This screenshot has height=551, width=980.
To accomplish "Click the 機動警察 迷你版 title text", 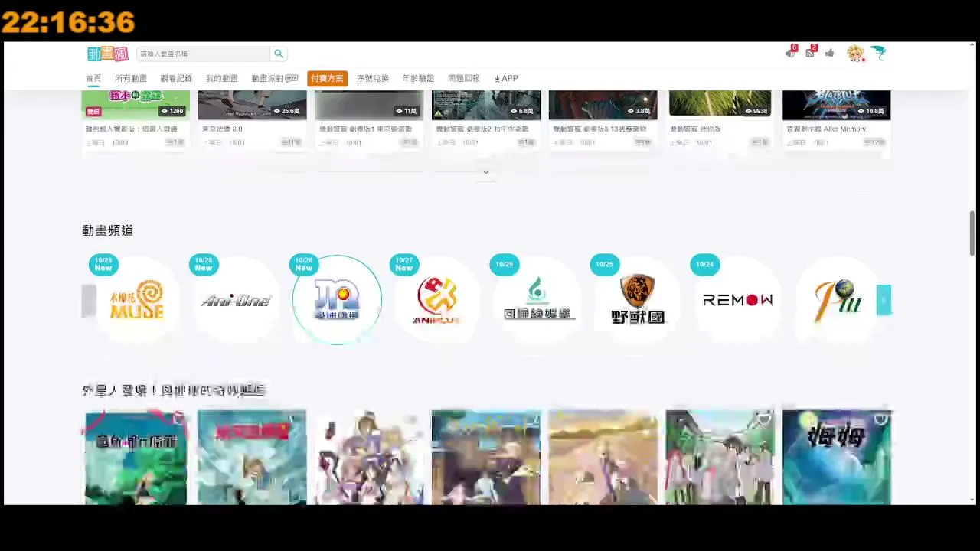I will tap(695, 129).
